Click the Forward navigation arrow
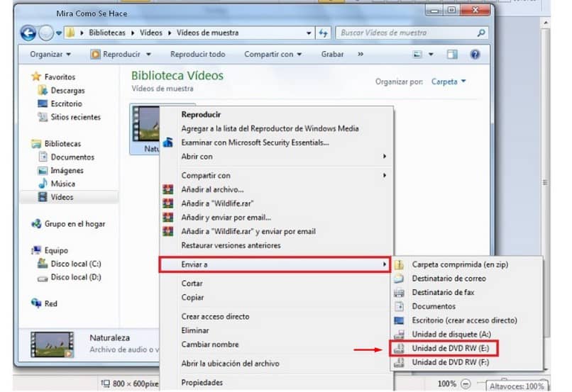 [46, 33]
